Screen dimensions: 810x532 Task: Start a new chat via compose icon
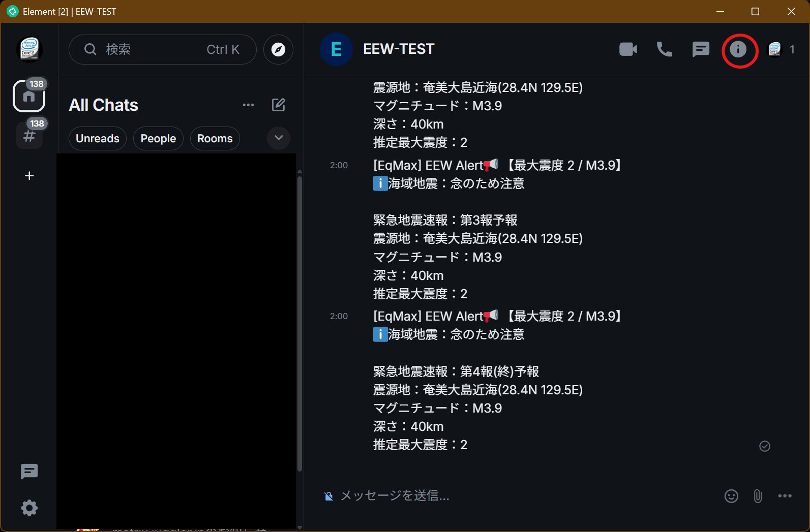click(x=279, y=105)
